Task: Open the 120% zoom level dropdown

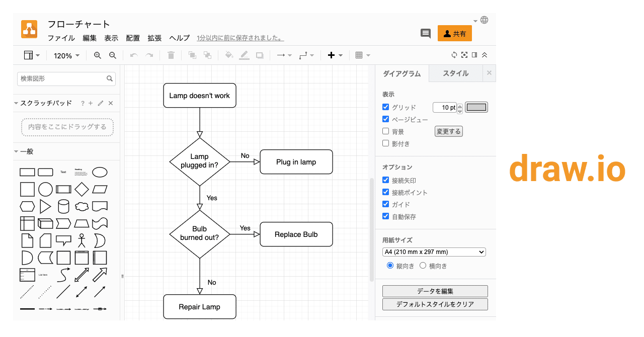Action: (66, 56)
